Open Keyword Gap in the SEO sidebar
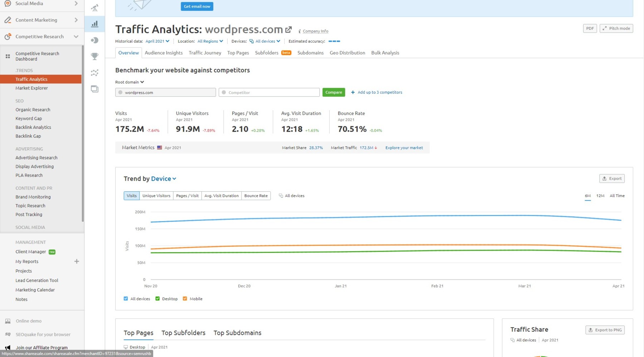The height and width of the screenshot is (357, 644). 29,118
